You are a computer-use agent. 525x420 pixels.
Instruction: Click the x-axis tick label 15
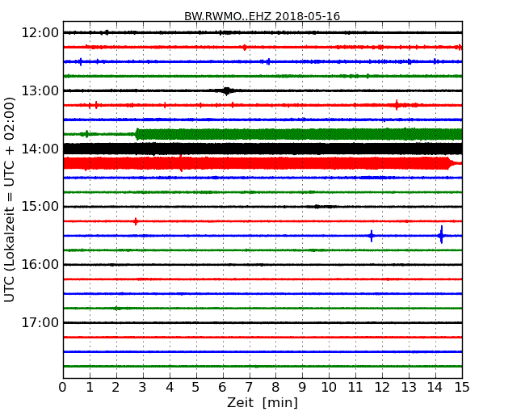(x=462, y=387)
